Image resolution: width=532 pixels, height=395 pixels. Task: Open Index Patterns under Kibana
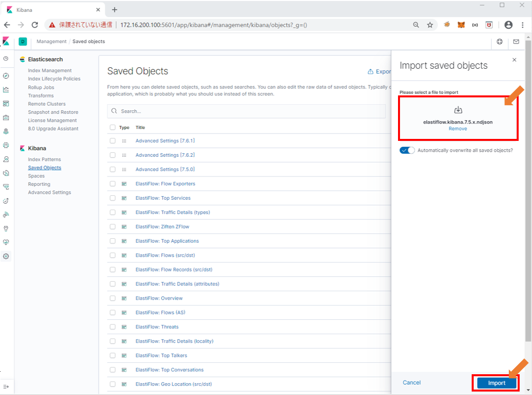pos(44,160)
